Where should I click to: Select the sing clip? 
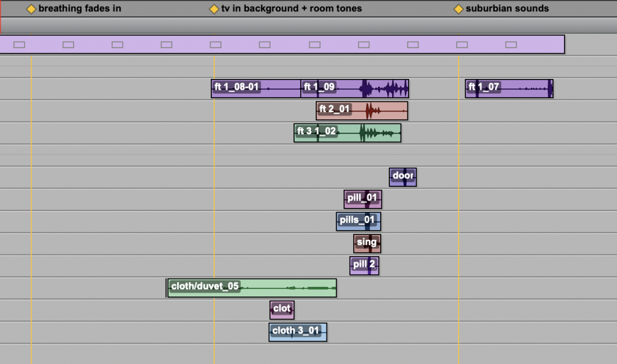click(x=367, y=243)
